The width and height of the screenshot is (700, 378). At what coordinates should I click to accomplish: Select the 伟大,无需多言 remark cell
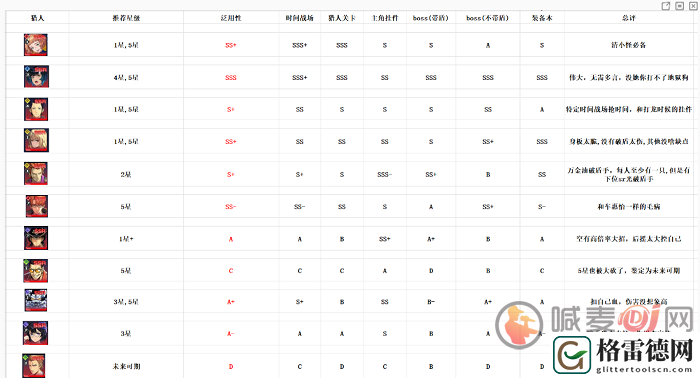pyautogui.click(x=629, y=77)
